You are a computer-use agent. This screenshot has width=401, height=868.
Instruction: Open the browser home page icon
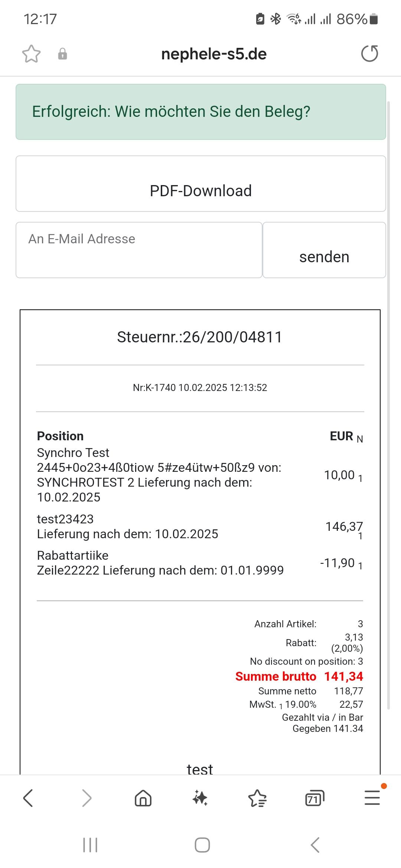click(143, 798)
